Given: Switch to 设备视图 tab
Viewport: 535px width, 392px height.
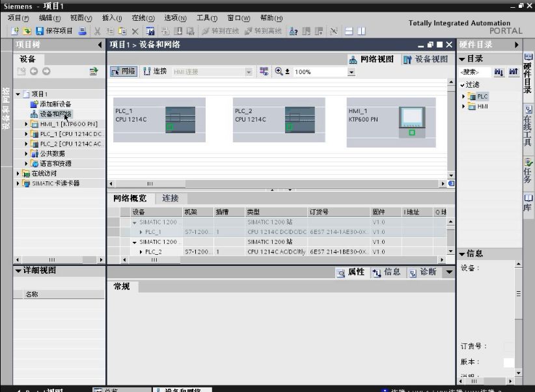Looking at the screenshot, I should (426, 59).
